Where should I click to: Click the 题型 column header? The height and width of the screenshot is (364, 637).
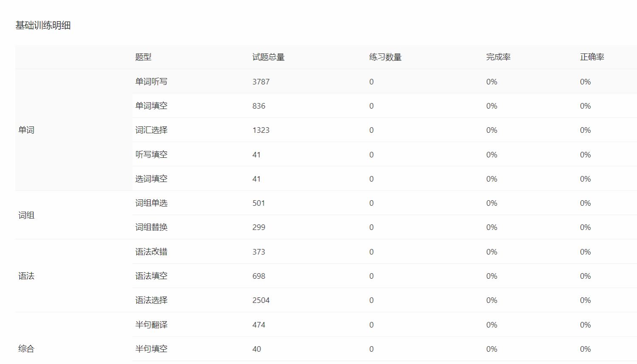coord(143,57)
